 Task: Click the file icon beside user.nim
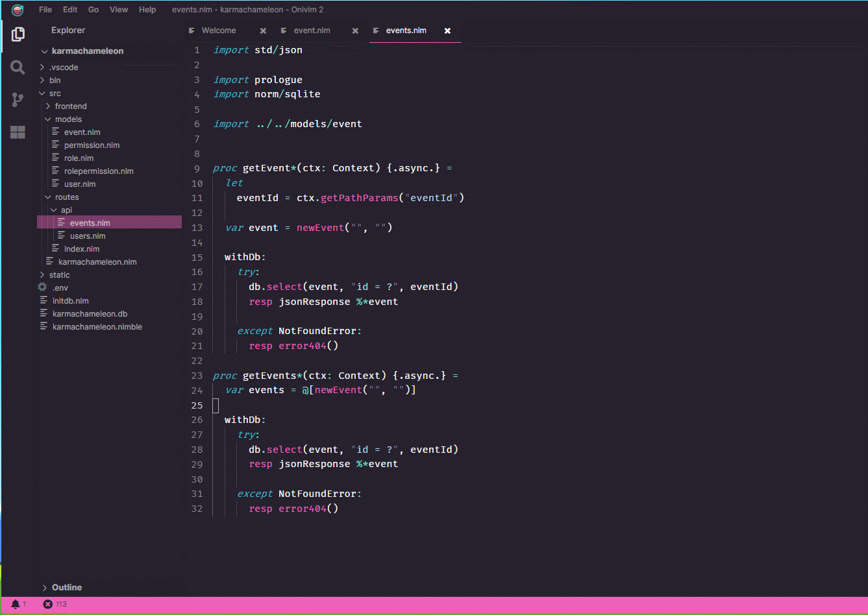56,184
